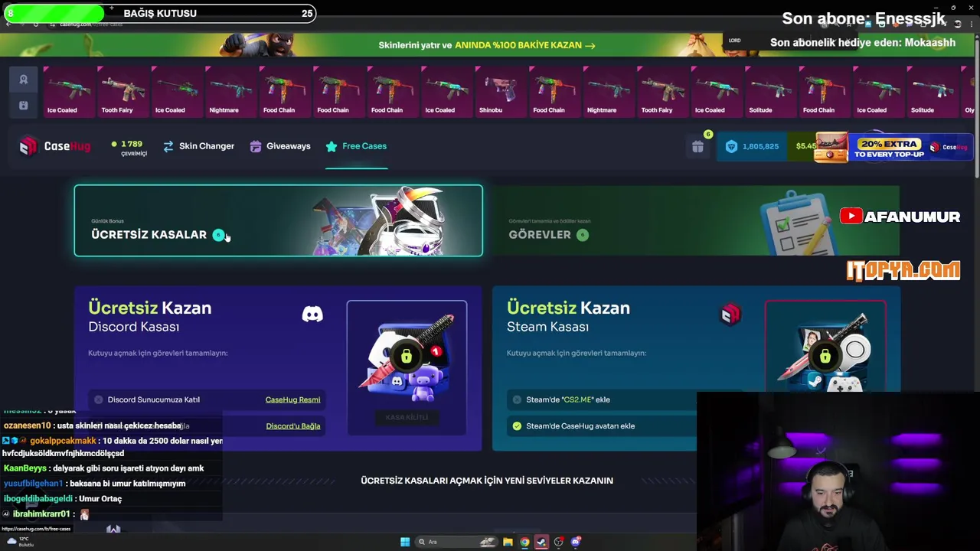Click the Discord logo in Discord Kasası card
The width and height of the screenshot is (980, 551).
tap(312, 314)
